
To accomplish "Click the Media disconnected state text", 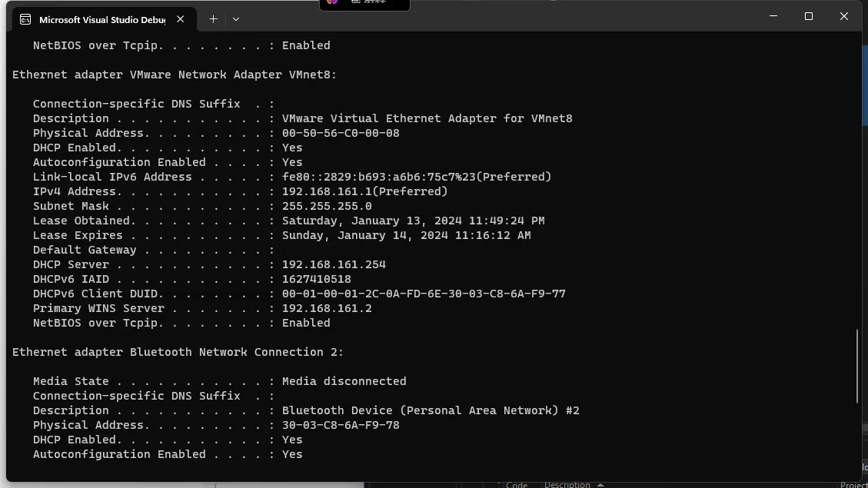I will [x=344, y=381].
